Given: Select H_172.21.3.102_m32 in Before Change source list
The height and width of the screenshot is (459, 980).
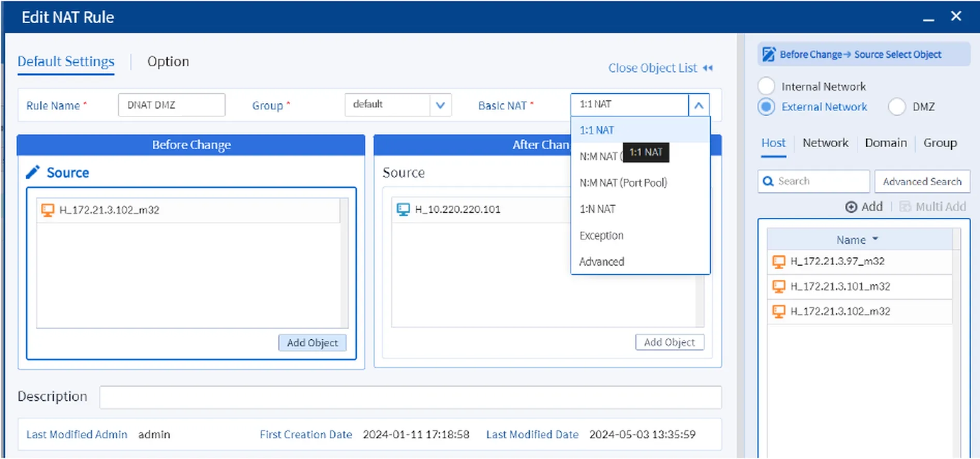Looking at the screenshot, I should 188,210.
